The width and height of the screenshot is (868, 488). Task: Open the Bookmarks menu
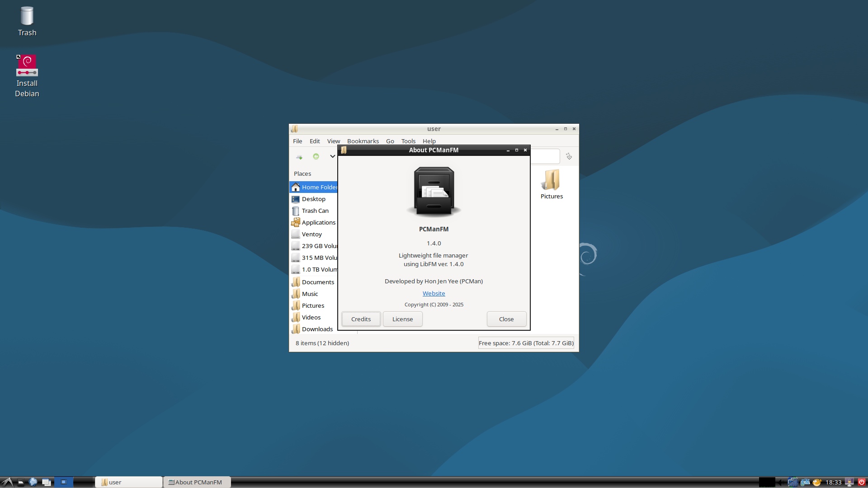(x=363, y=141)
